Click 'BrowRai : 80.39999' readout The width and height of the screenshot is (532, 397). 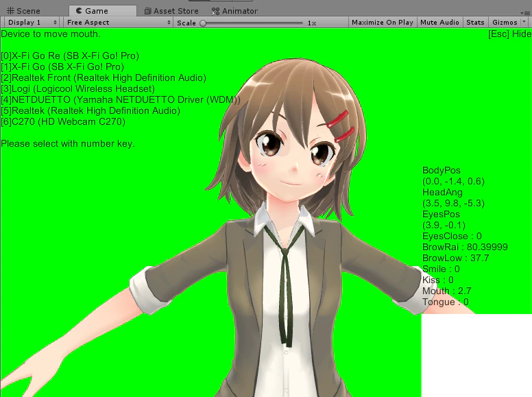[465, 247]
